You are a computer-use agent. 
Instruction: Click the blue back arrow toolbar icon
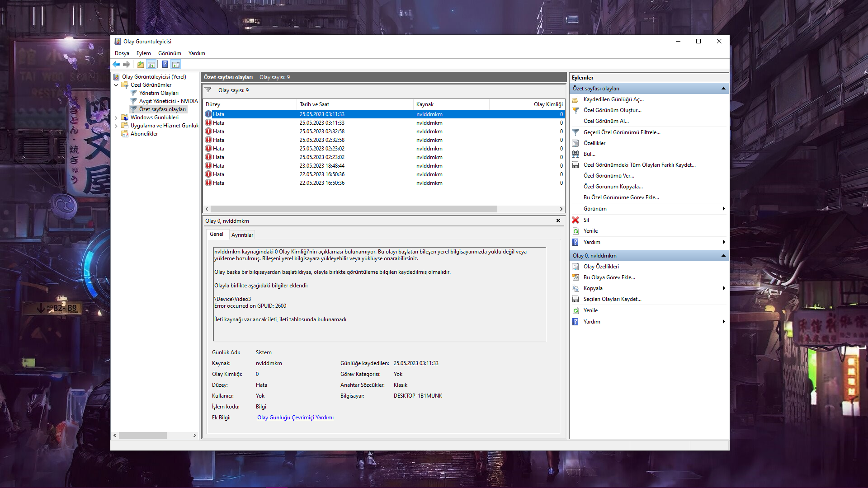117,65
